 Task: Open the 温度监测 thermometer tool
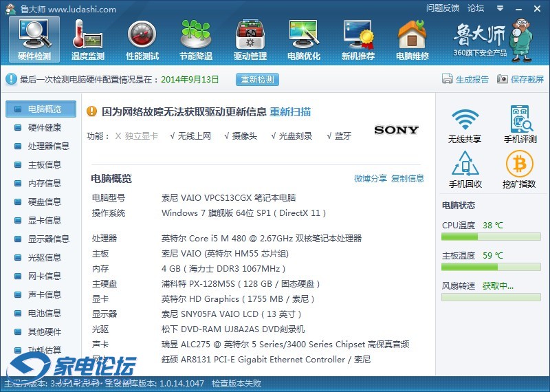tap(88, 39)
